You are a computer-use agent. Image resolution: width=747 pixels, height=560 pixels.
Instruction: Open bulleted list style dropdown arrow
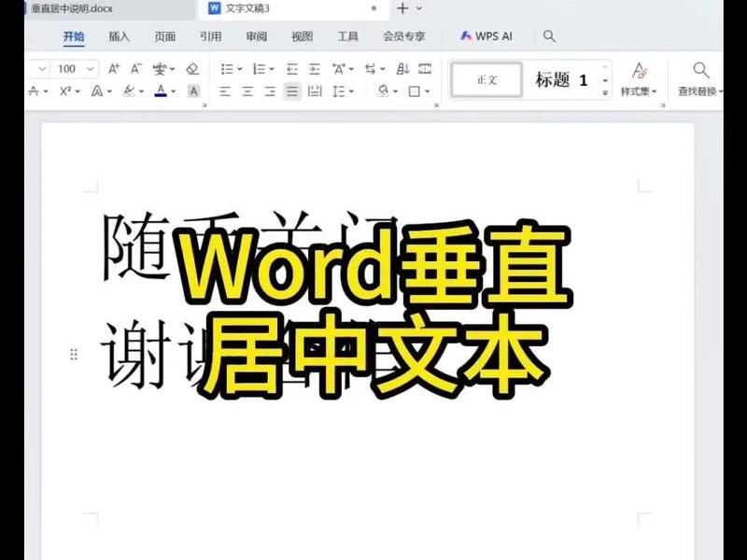240,69
